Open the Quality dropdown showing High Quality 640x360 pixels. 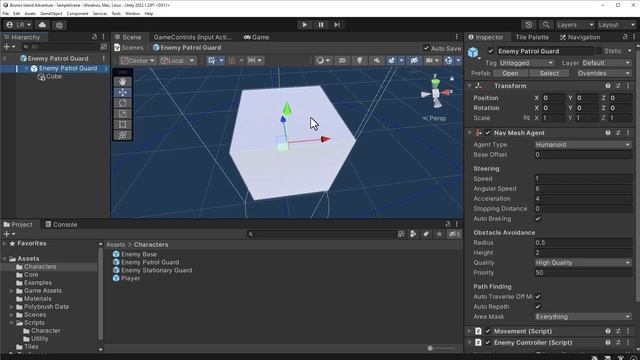coord(583,262)
